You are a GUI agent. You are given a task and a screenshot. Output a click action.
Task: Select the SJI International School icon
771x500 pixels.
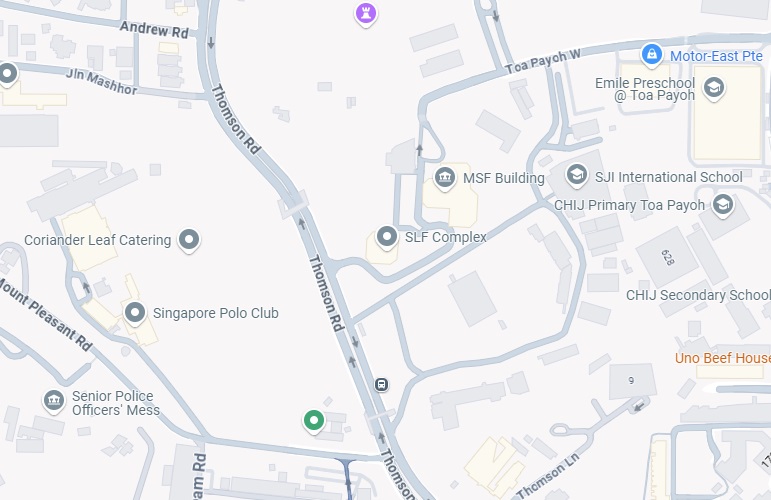(x=576, y=175)
